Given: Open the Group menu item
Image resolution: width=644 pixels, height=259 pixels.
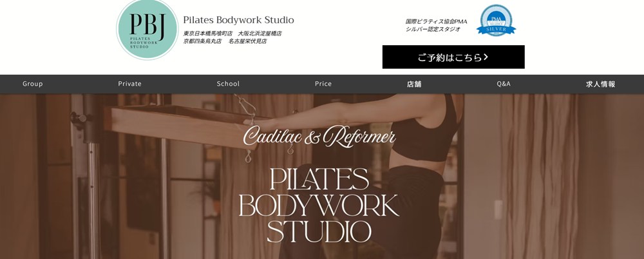Looking at the screenshot, I should pyautogui.click(x=32, y=84).
